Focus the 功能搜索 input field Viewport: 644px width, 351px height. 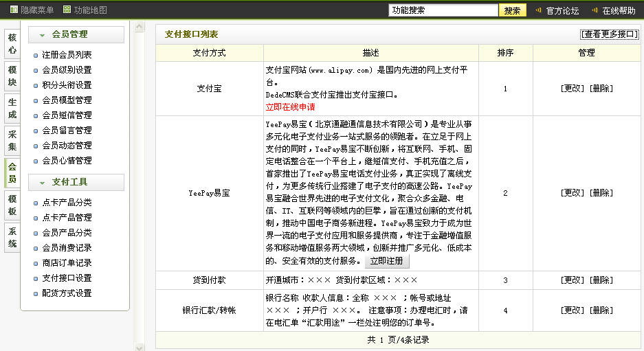click(x=443, y=11)
